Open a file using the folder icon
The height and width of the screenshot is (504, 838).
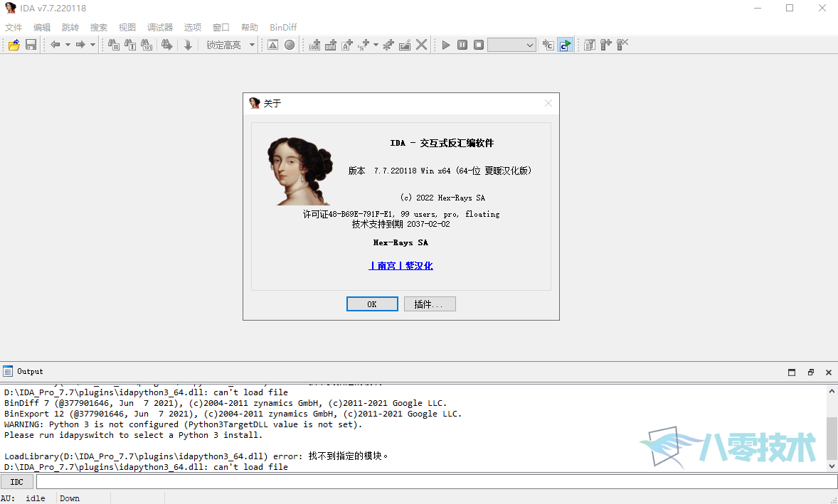point(14,45)
